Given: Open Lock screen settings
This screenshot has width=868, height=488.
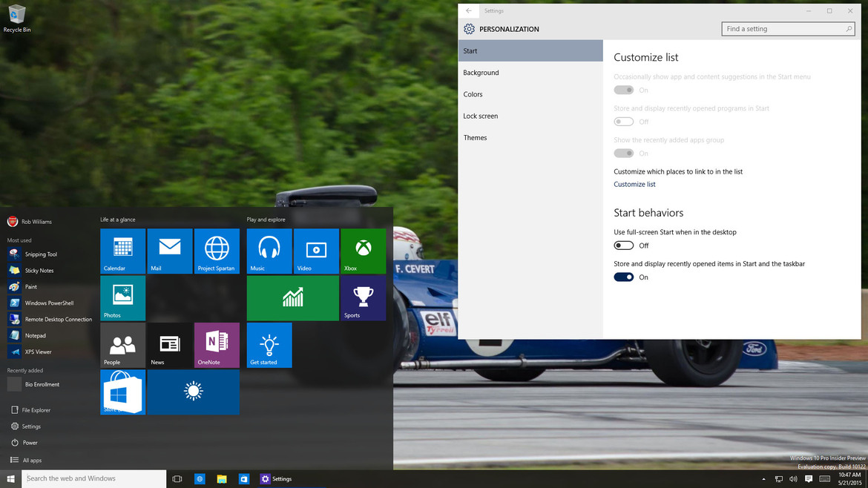Looking at the screenshot, I should pyautogui.click(x=530, y=116).
